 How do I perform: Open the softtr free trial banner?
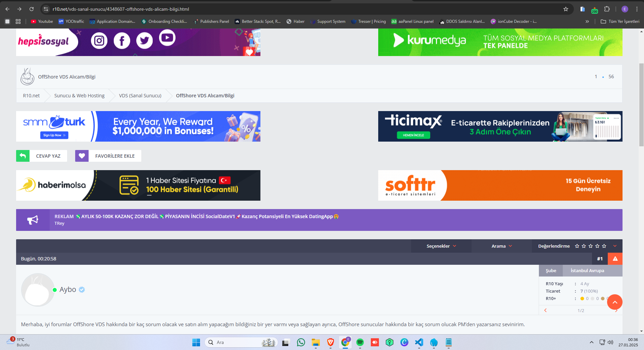500,185
